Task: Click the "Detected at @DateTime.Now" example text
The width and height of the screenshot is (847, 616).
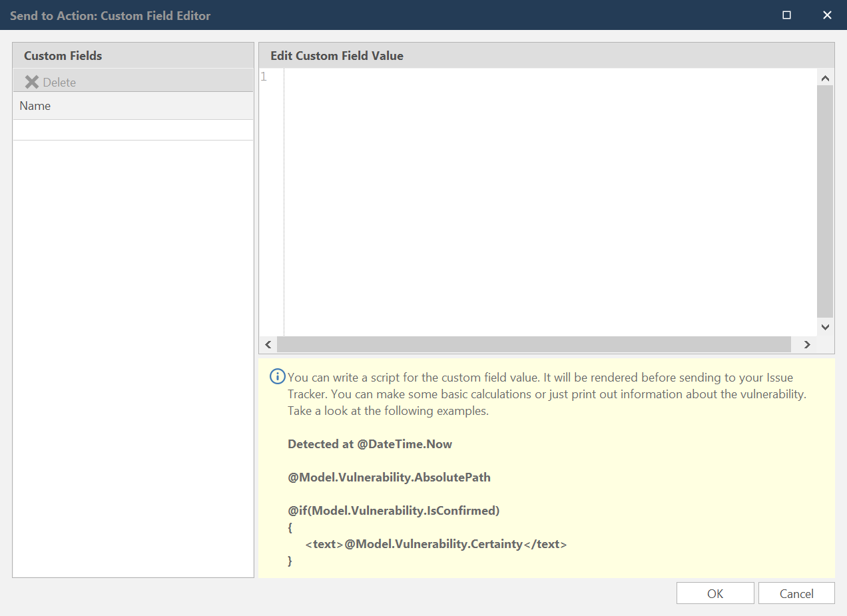Action: pyautogui.click(x=370, y=444)
